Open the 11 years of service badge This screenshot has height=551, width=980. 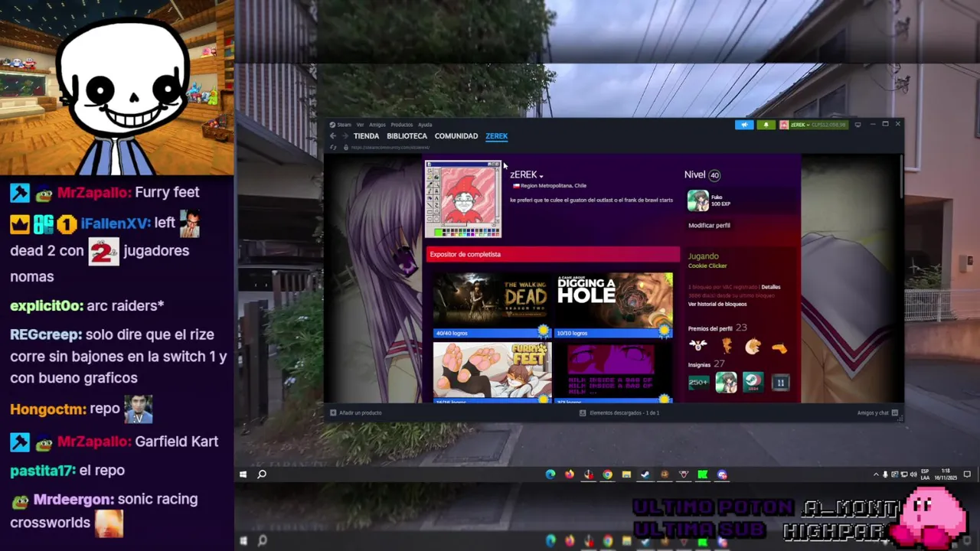pos(780,382)
